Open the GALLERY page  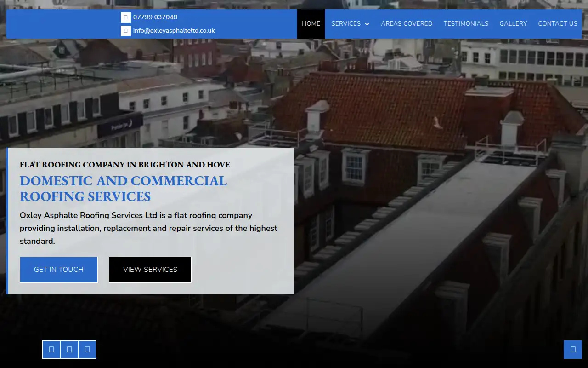[513, 23]
